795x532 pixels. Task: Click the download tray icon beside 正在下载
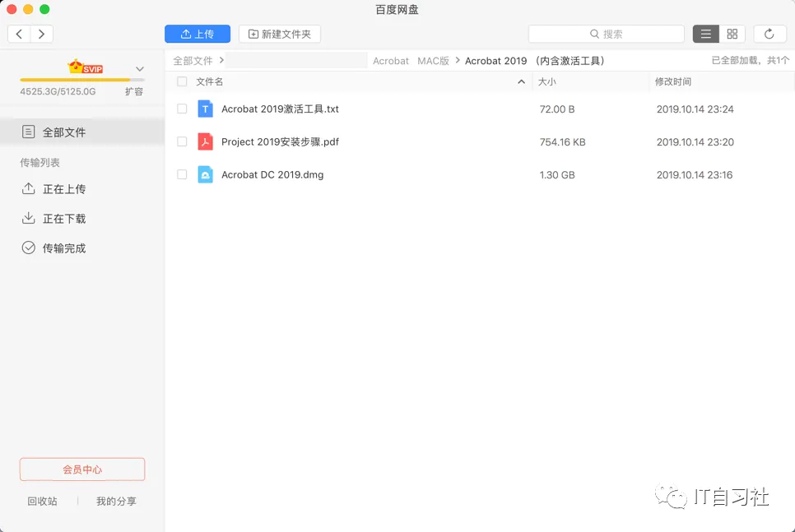coord(28,218)
